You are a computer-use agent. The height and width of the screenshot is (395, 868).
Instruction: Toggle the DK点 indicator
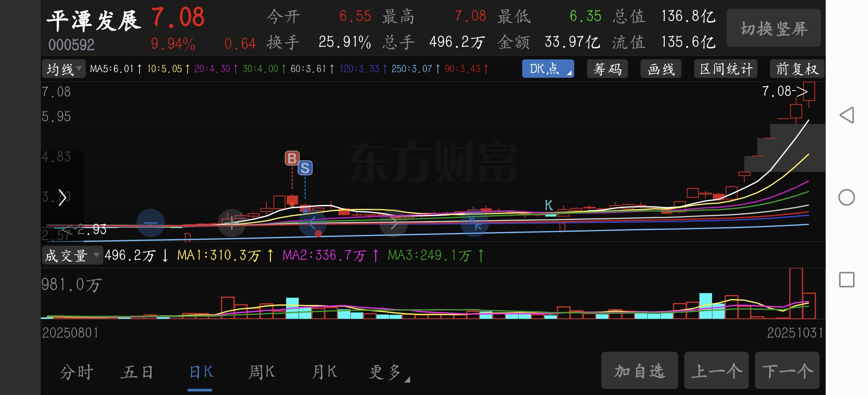548,69
